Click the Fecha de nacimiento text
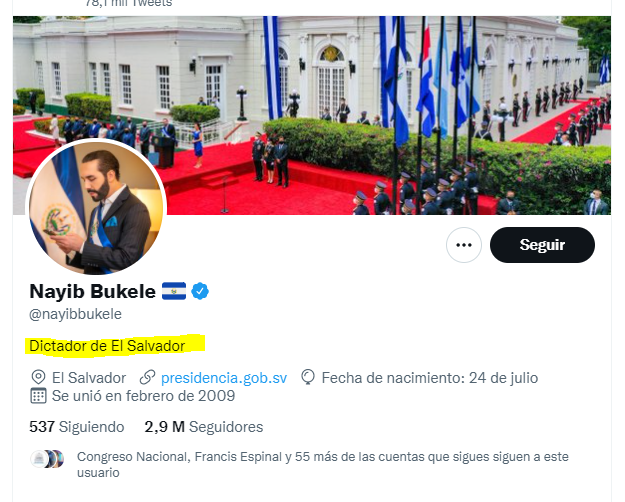The height and width of the screenshot is (502, 625). 430,378
